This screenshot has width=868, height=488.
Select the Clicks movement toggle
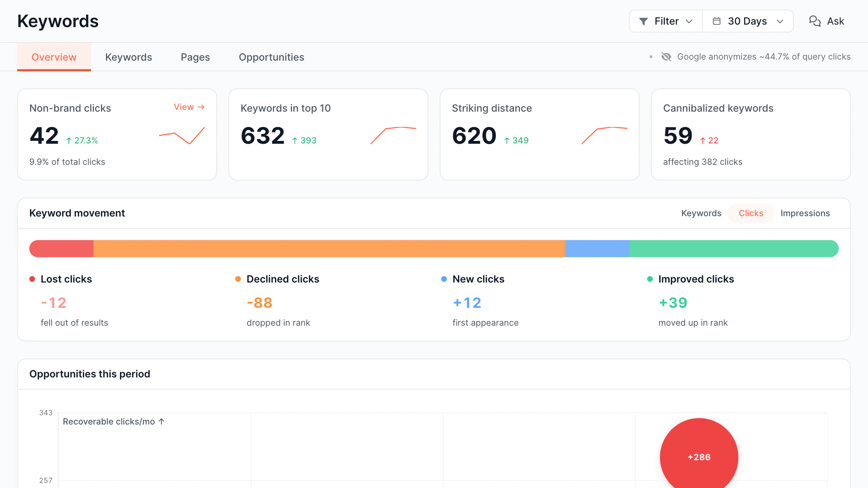click(x=751, y=213)
